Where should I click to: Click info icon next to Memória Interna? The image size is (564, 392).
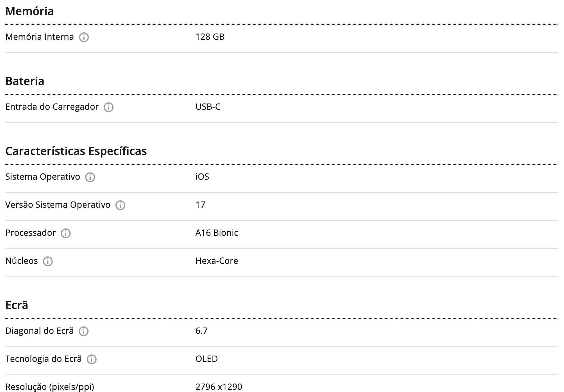[x=84, y=37]
